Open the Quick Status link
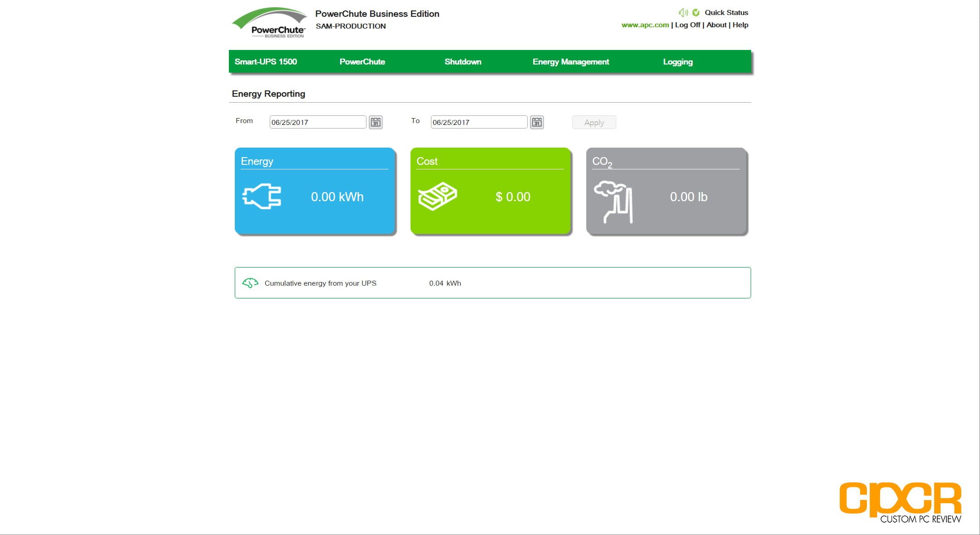The height and width of the screenshot is (535, 980). click(726, 13)
